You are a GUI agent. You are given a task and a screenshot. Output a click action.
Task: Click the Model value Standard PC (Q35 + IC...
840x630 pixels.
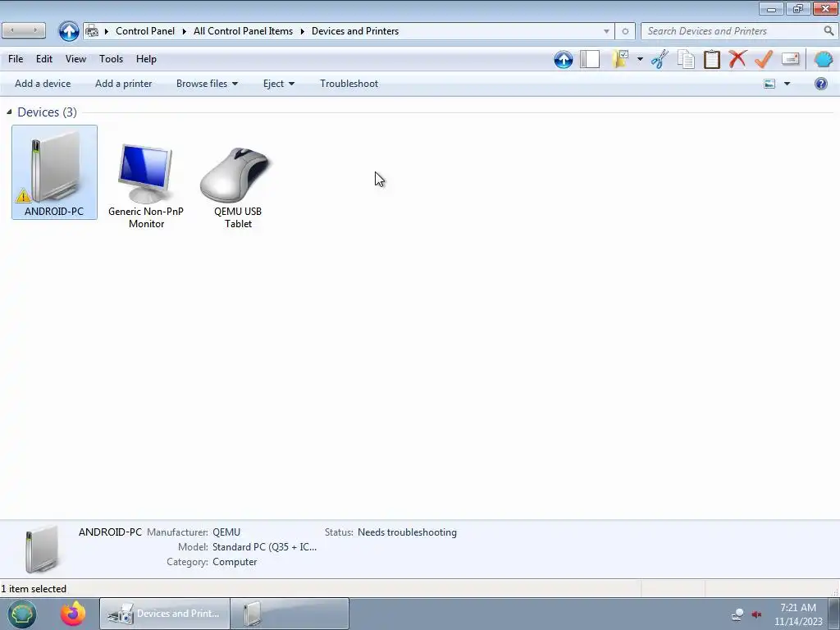click(264, 547)
